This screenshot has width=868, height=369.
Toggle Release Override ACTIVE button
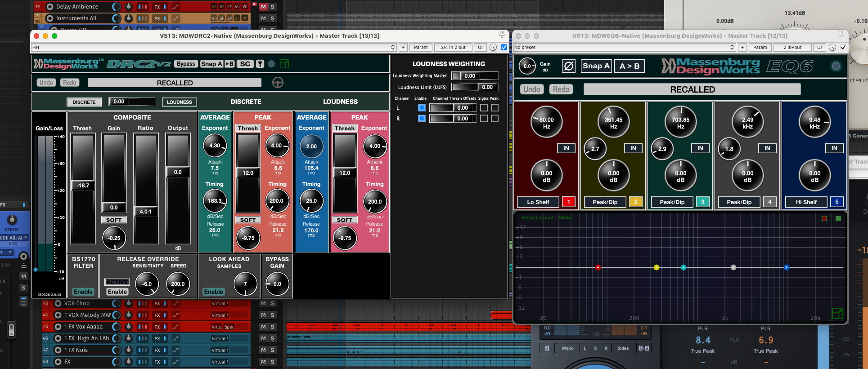pos(117,282)
